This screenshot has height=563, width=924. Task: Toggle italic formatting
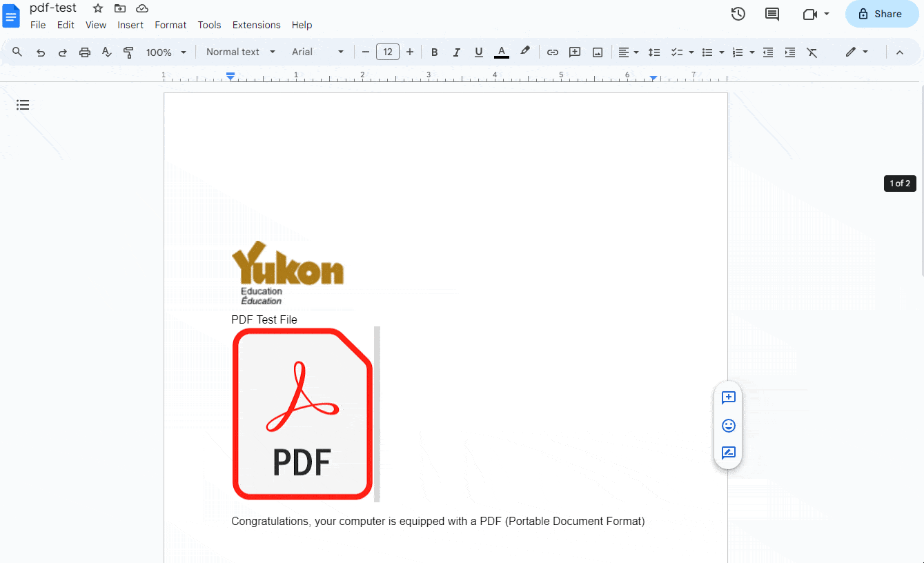pos(456,52)
